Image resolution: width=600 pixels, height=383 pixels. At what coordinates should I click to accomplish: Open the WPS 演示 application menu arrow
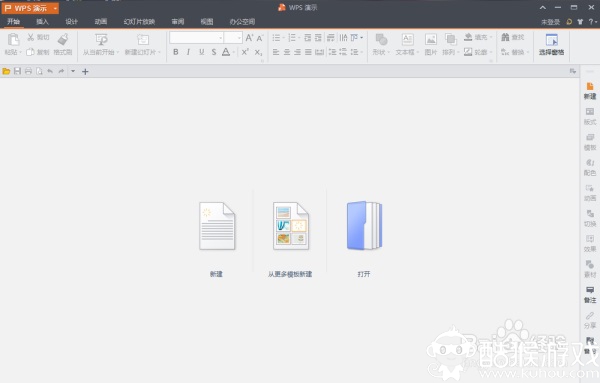coord(55,8)
